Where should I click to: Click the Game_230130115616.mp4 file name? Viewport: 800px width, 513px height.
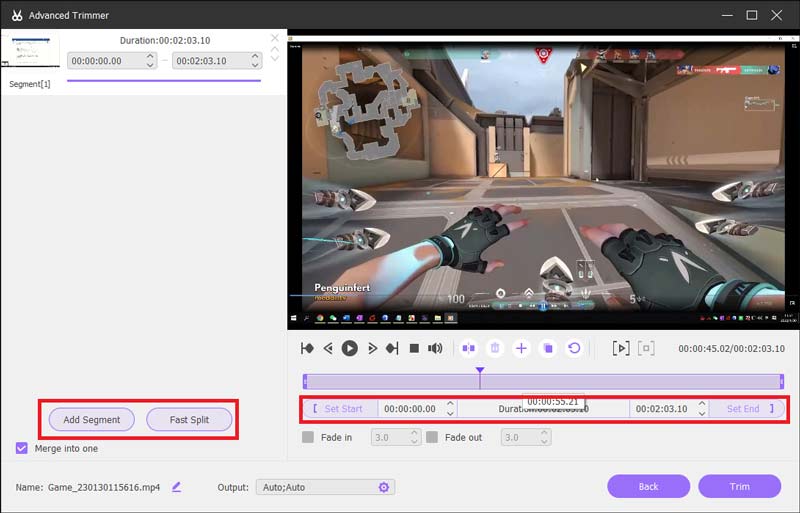pos(104,487)
